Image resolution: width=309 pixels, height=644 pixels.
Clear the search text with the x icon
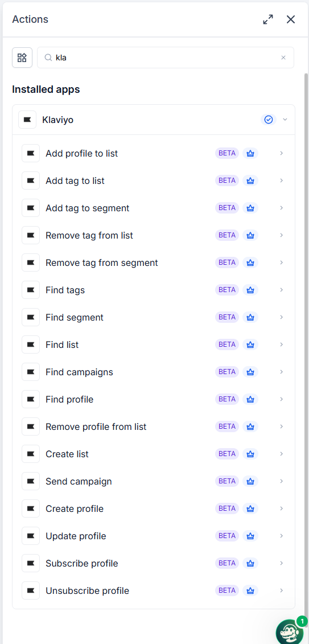tap(283, 58)
